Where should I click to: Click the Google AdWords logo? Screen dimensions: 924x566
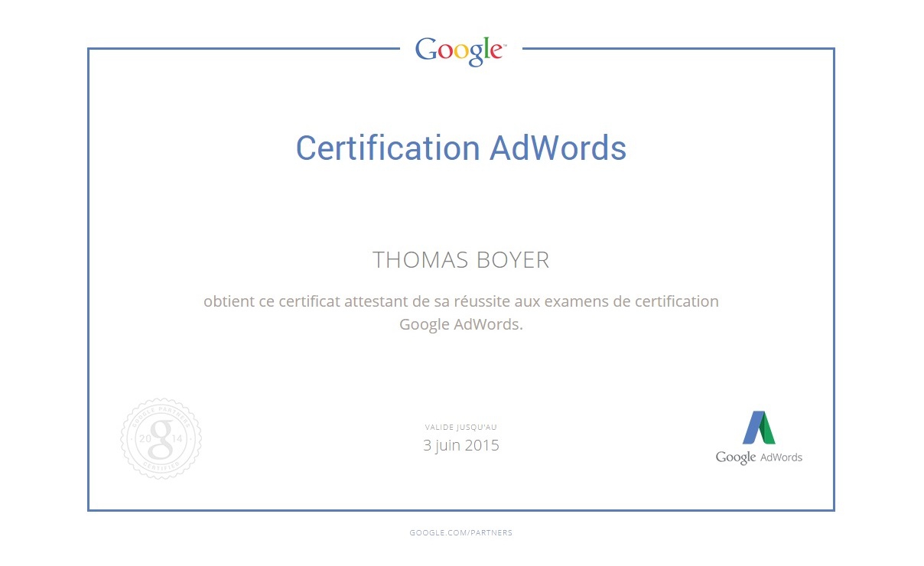pos(759,438)
